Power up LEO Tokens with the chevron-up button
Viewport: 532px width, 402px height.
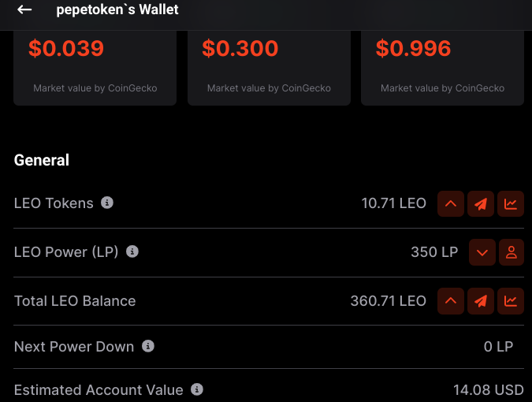point(451,203)
